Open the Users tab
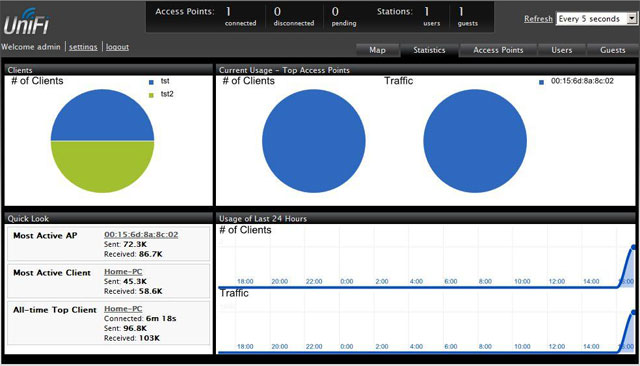640x366 pixels. pyautogui.click(x=562, y=50)
